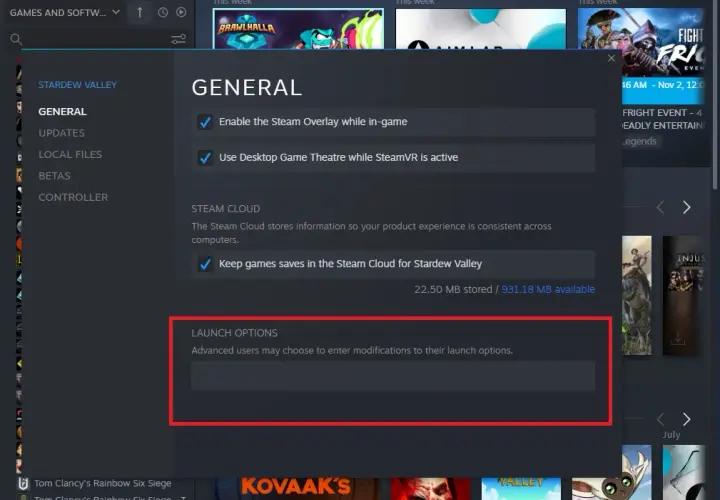Viewport: 720px width, 500px height.
Task: Open the Stardew Valley cover in bottom shelf
Action: pos(521,489)
